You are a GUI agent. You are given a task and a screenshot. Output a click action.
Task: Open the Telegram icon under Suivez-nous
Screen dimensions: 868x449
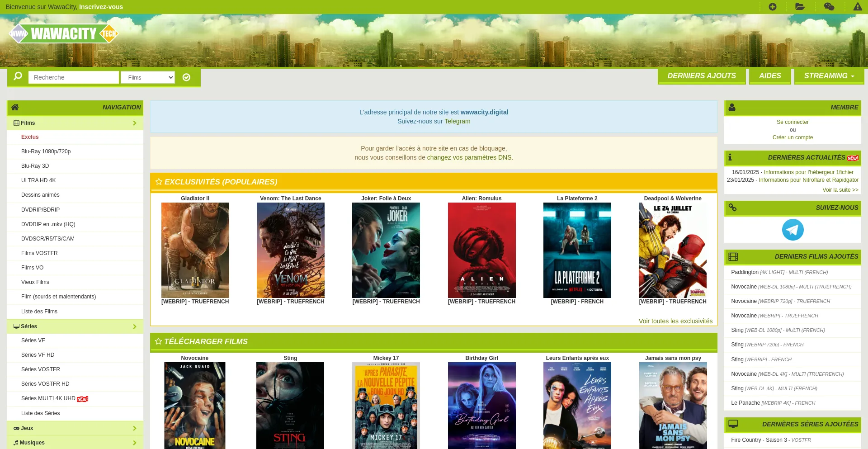click(793, 230)
